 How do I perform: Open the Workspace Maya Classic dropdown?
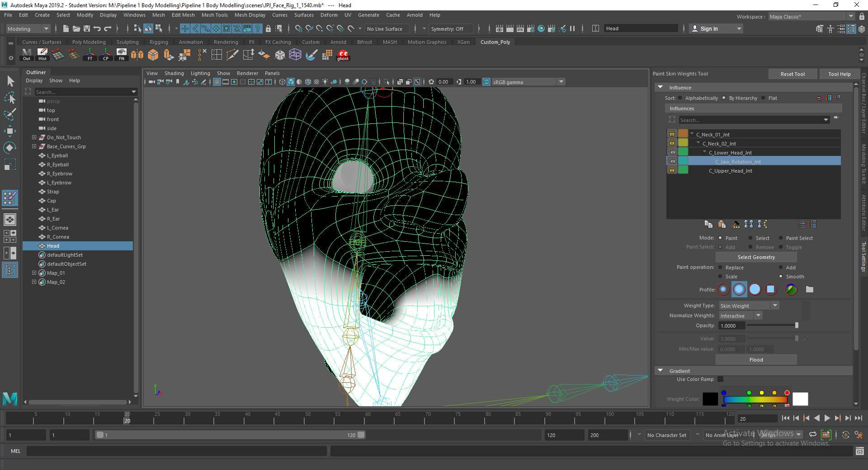811,17
